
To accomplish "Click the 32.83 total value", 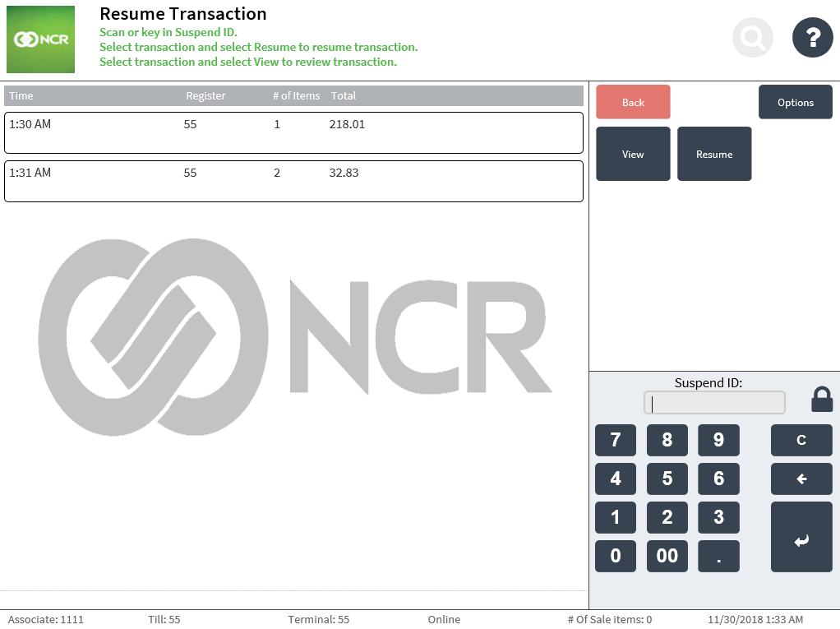I will coord(344,173).
